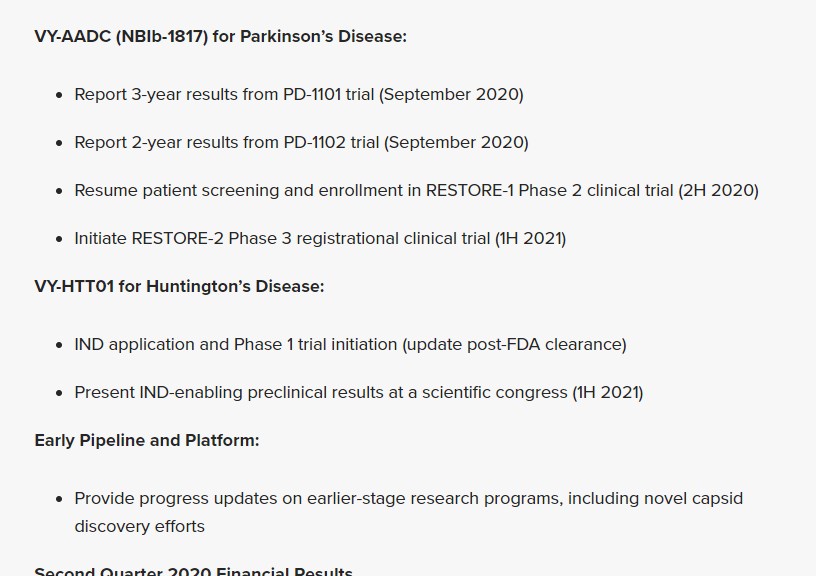Image resolution: width=816 pixels, height=576 pixels.
Task: Click '(1H 2021)' after registrational clinical trial
Action: [x=530, y=238]
